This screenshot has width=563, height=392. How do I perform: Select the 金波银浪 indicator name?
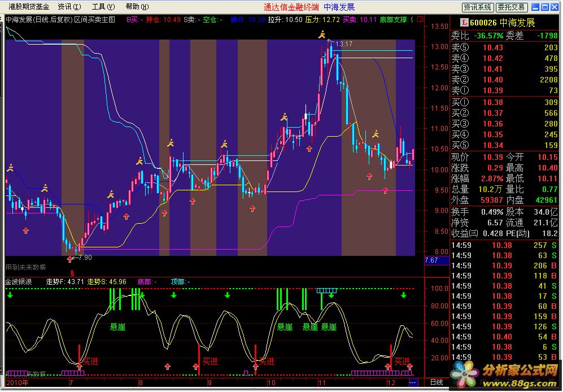pyautogui.click(x=18, y=282)
